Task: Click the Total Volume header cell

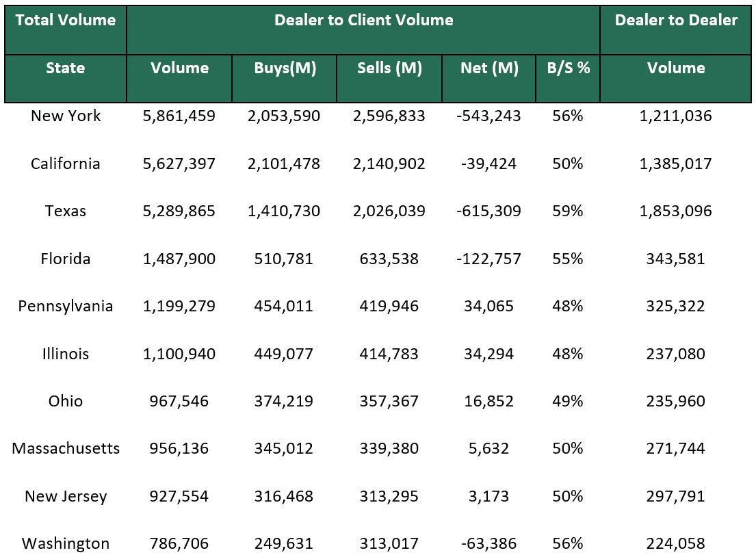Action: (65, 21)
